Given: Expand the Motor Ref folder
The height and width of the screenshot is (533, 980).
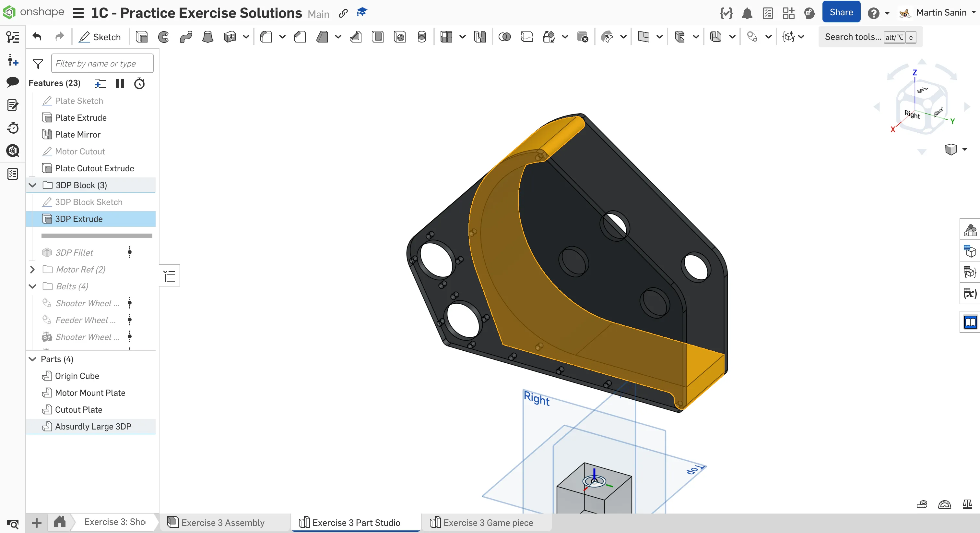Looking at the screenshot, I should [33, 270].
